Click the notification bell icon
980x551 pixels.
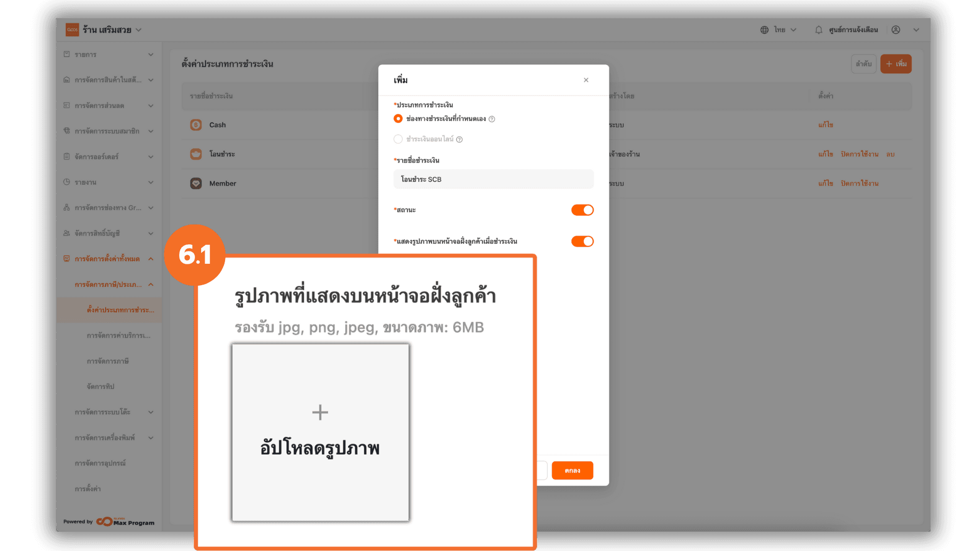coord(819,30)
